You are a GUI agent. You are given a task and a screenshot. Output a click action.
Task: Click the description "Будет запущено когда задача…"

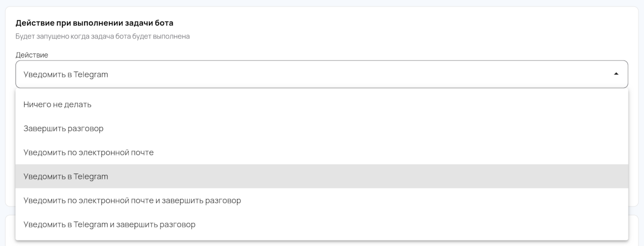pos(102,36)
